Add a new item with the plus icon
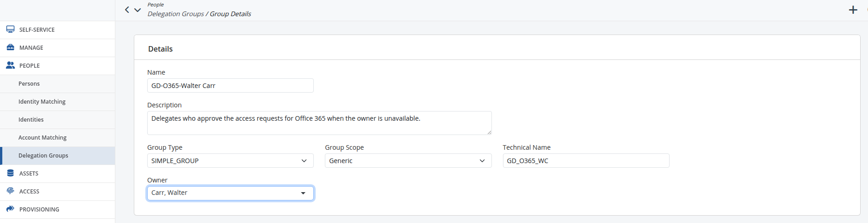 pos(853,10)
